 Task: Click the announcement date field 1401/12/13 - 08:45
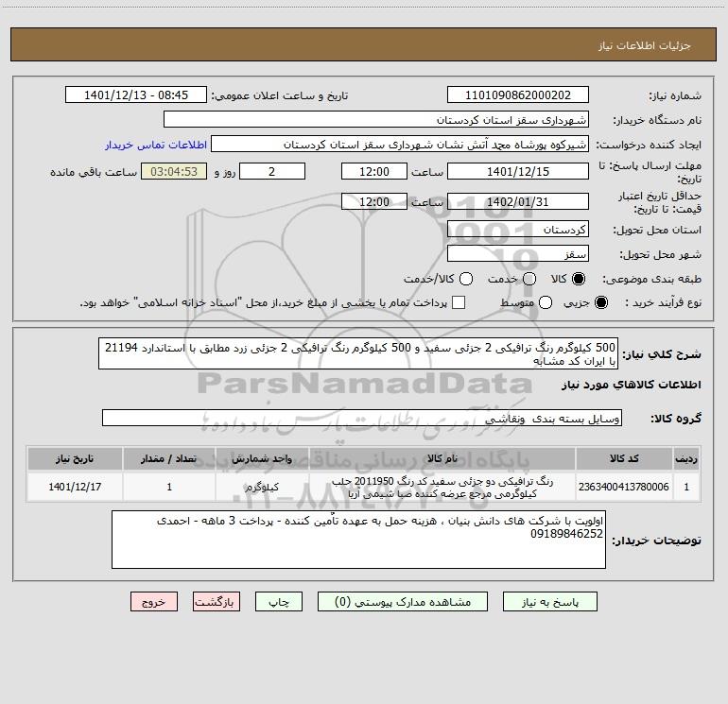pos(136,95)
